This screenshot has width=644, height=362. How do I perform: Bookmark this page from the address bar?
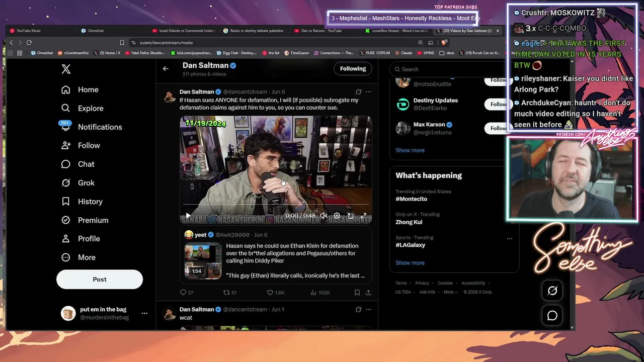click(122, 43)
